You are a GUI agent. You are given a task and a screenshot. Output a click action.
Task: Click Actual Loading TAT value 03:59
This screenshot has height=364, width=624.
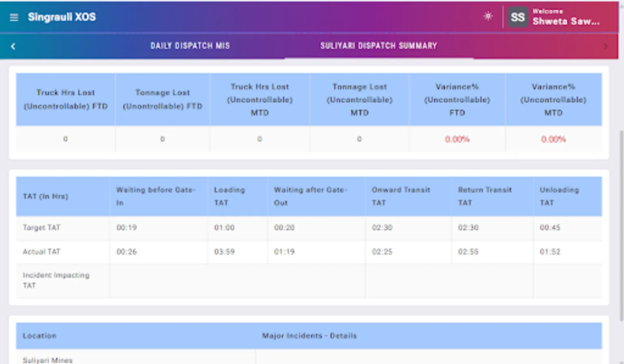pyautogui.click(x=224, y=252)
